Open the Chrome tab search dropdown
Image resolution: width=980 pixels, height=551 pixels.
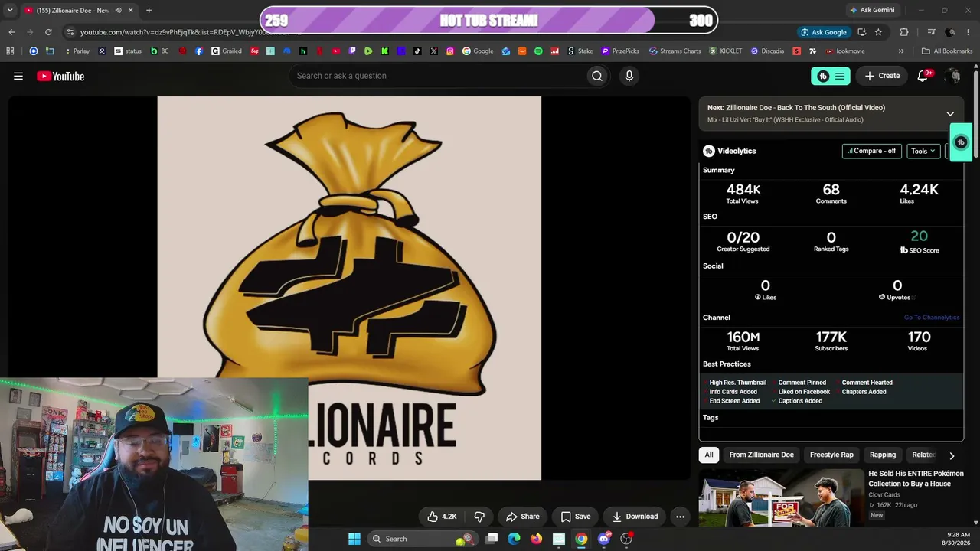coord(10,11)
